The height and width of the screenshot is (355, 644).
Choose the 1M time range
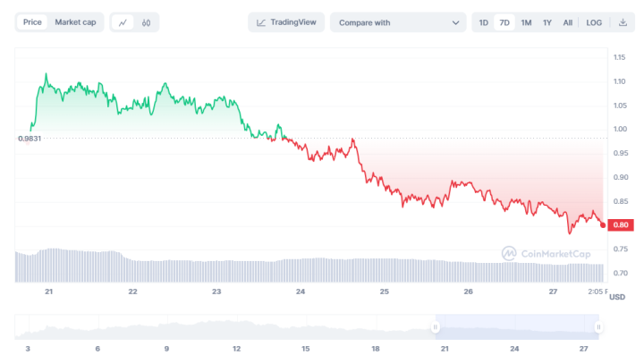tap(526, 22)
